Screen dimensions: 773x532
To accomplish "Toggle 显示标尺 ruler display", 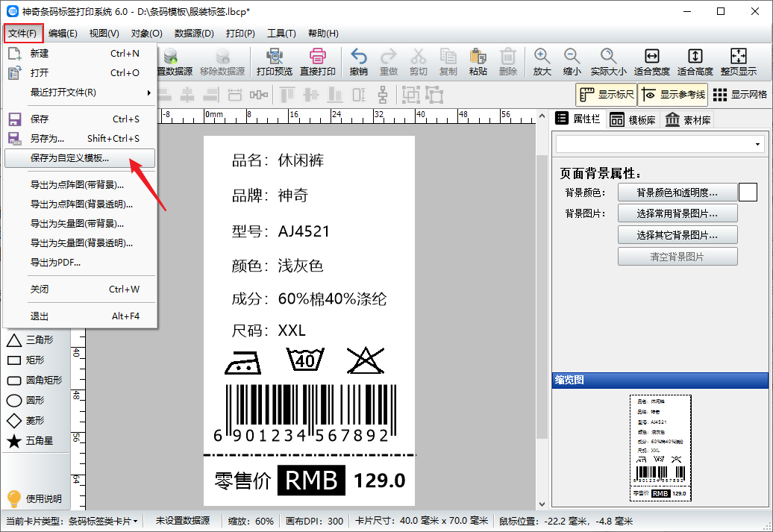I will 606,95.
